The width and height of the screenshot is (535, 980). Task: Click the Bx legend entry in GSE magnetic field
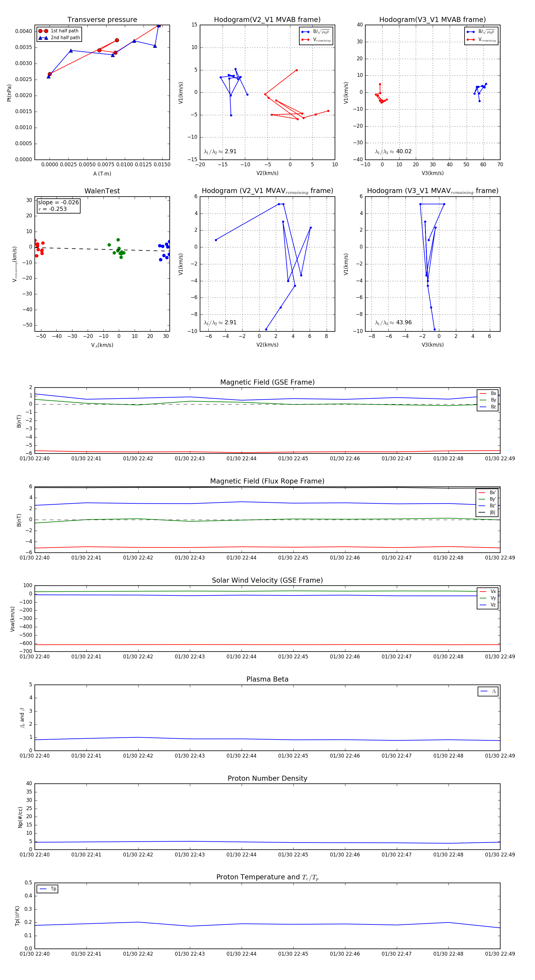[488, 393]
